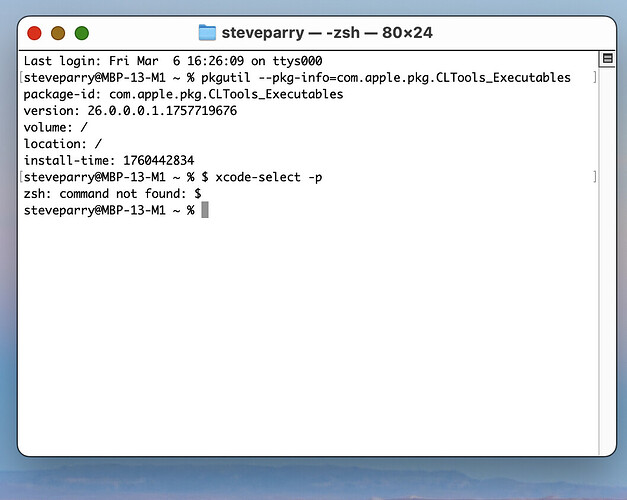Click the active prompt cursor block

[205, 210]
